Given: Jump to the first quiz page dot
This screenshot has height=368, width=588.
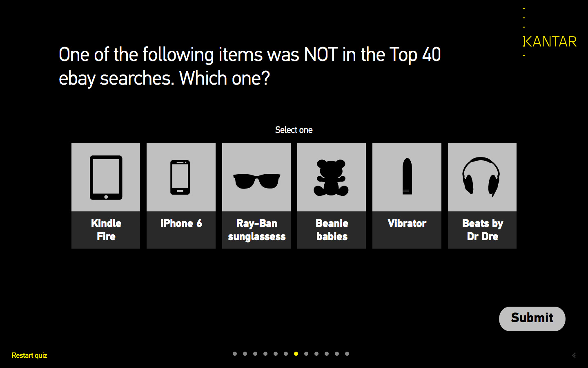Looking at the screenshot, I should pyautogui.click(x=235, y=354).
